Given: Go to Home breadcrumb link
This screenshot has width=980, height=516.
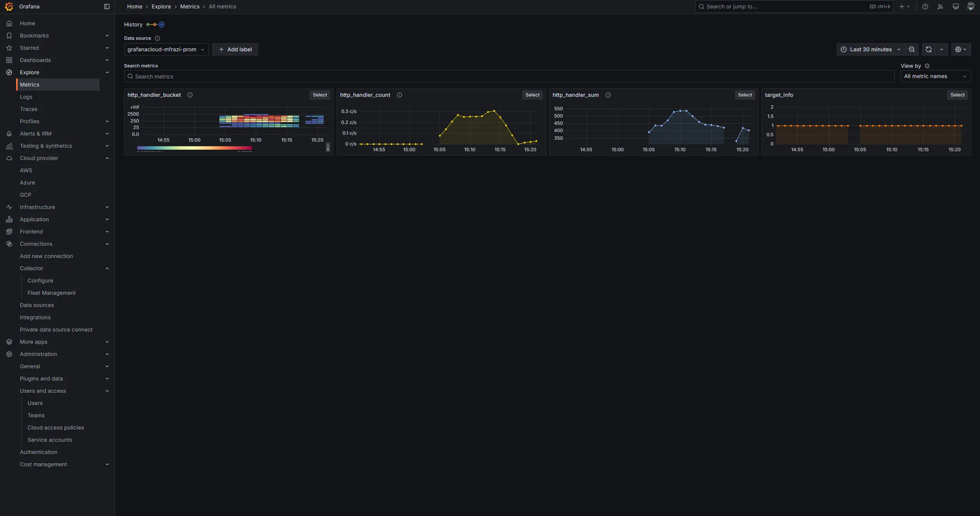Looking at the screenshot, I should pos(134,7).
